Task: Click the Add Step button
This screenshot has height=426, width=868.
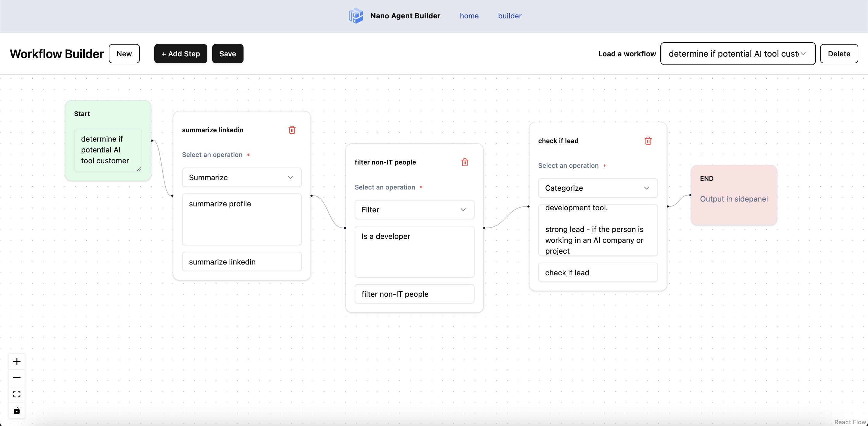Action: pyautogui.click(x=181, y=54)
